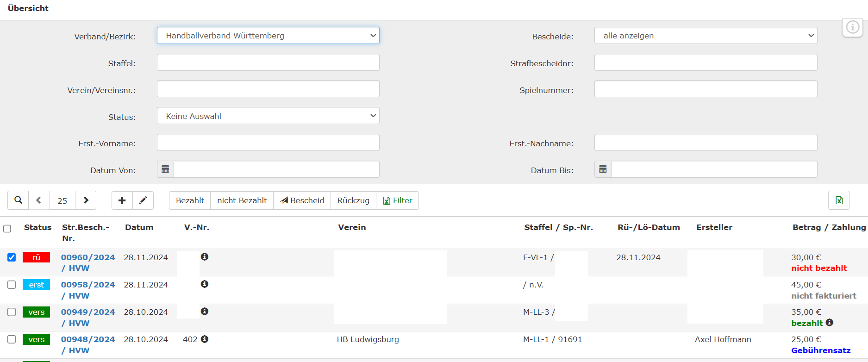Click the pencil edit icon
The image size is (868, 362).
[x=143, y=200]
